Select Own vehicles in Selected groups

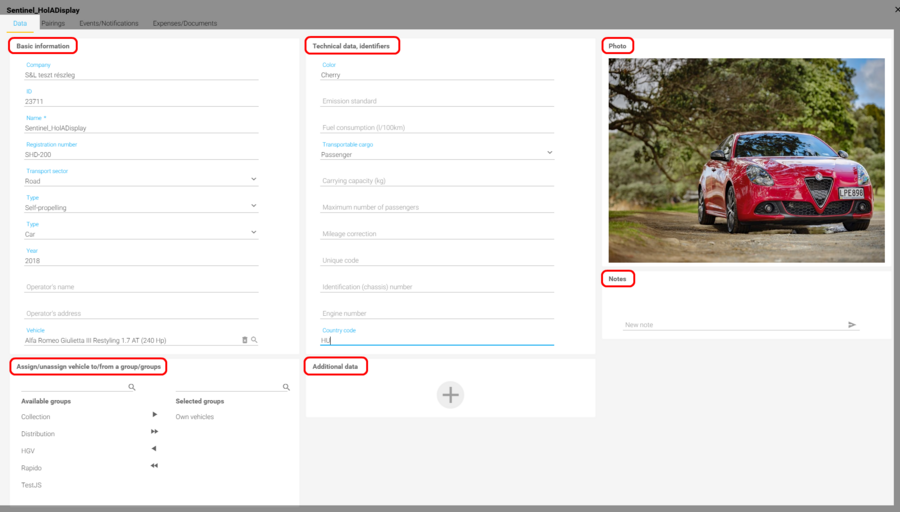195,417
